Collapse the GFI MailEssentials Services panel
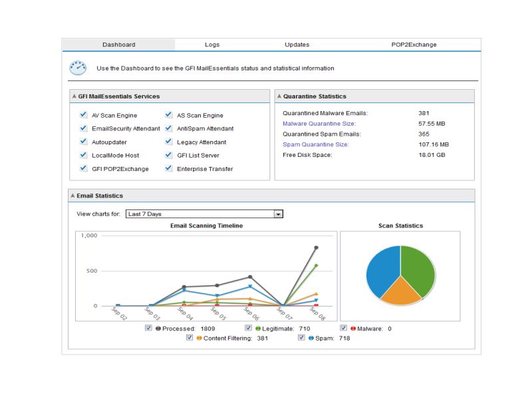532x399 pixels. pyautogui.click(x=74, y=96)
